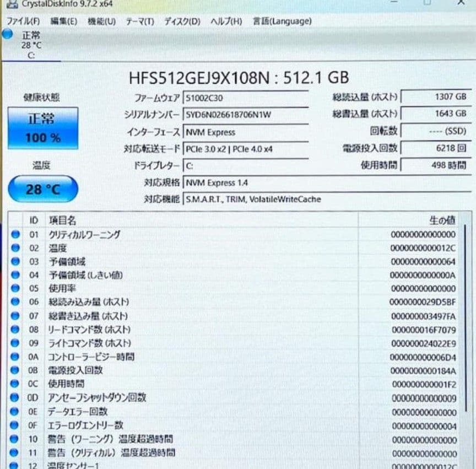Click the status icon for row 03 予備領域
Image resolution: width=476 pixels, height=469 pixels.
tap(15, 261)
